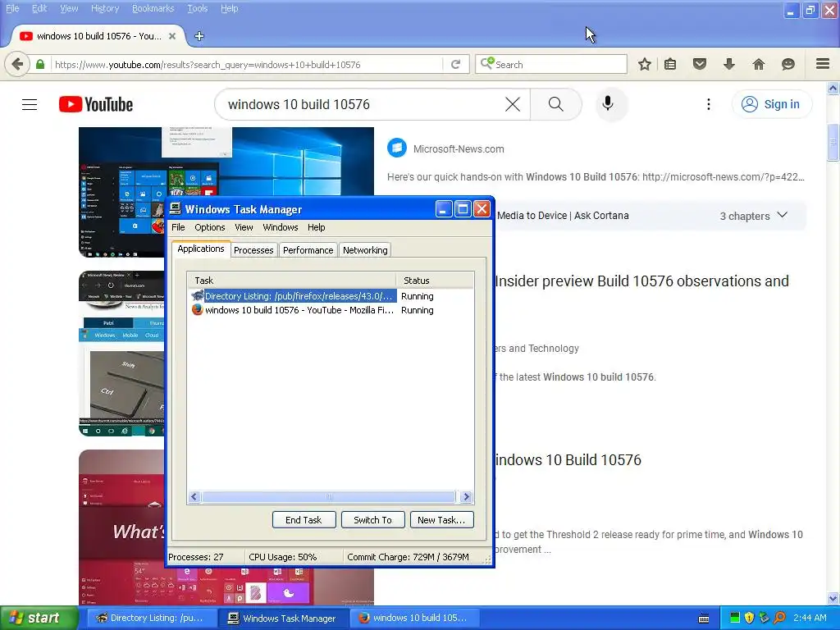
Task: Open Task Manager View menu
Action: (x=244, y=227)
